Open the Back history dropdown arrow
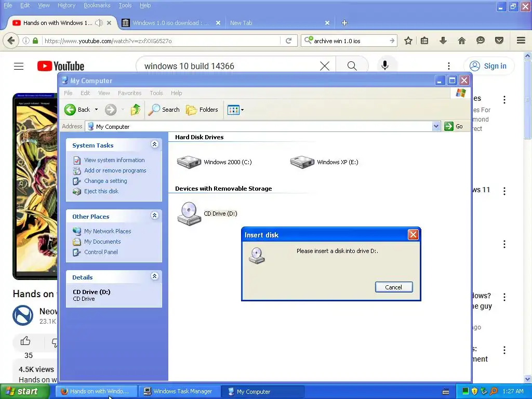Image resolution: width=532 pixels, height=399 pixels. pos(96,110)
